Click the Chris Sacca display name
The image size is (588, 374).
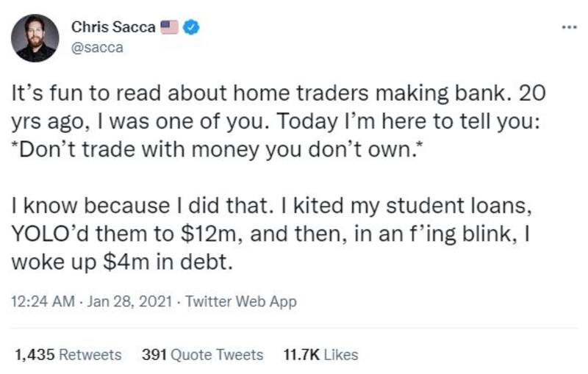[x=114, y=27]
